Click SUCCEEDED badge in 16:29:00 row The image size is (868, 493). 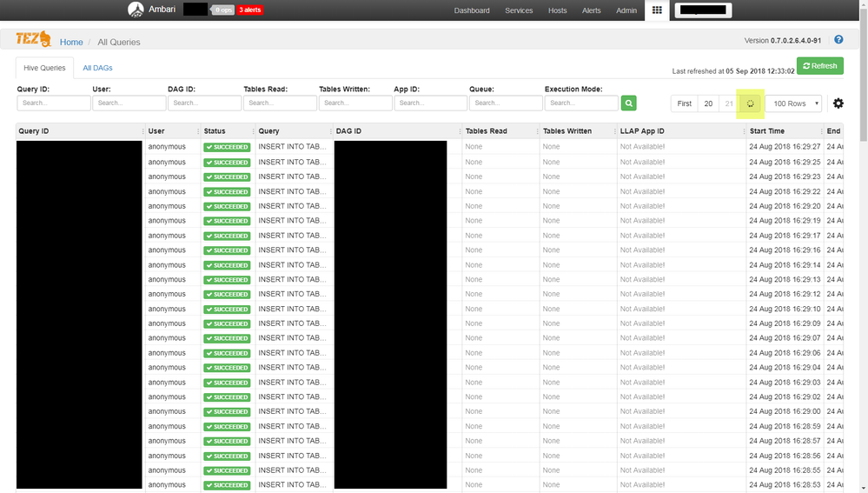[227, 412]
